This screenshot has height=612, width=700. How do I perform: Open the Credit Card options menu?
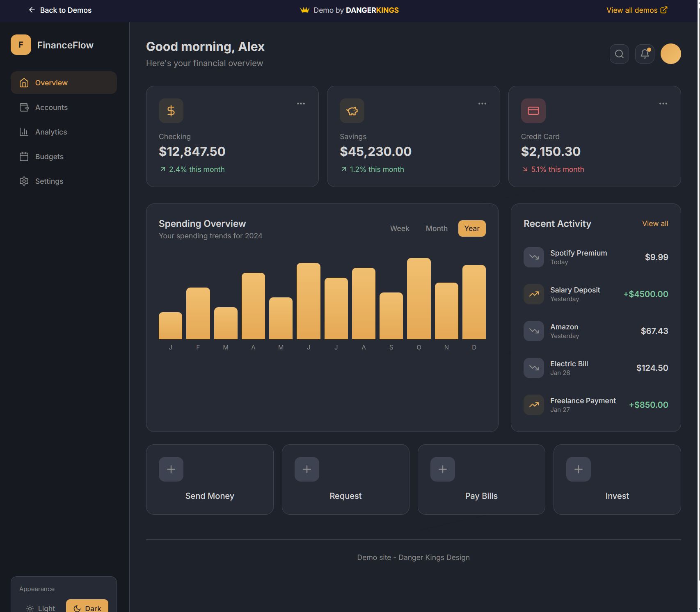tap(663, 103)
